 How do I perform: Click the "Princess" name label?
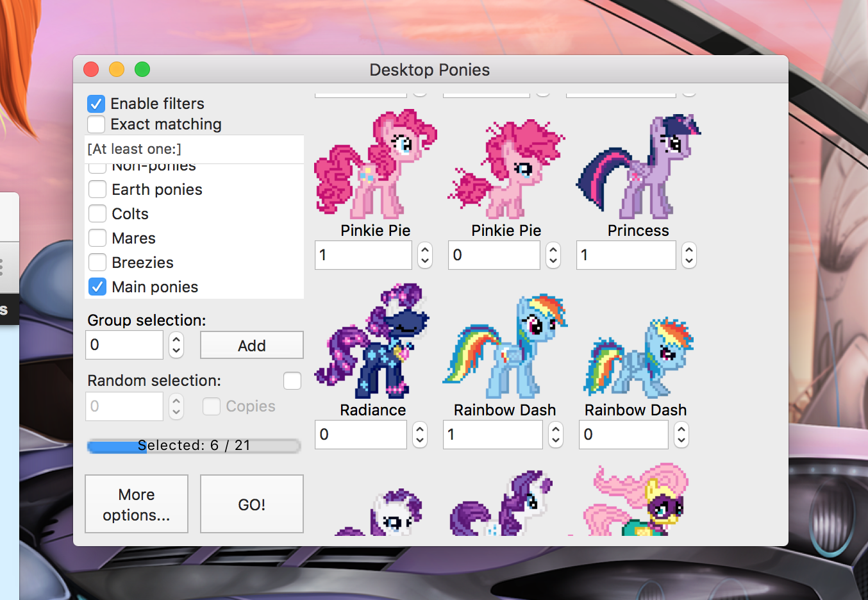[x=638, y=231]
